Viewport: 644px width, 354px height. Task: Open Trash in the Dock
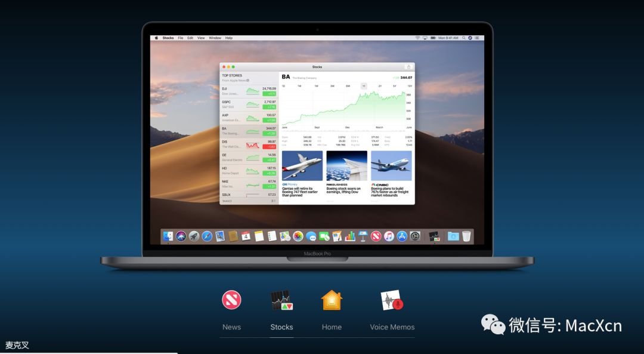click(x=466, y=236)
